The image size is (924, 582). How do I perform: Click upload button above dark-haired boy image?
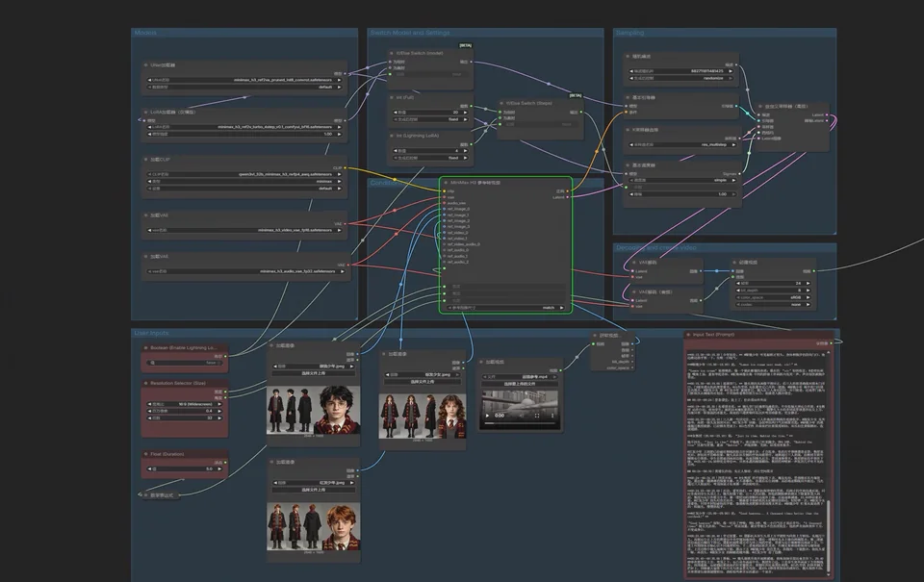pyautogui.click(x=314, y=373)
